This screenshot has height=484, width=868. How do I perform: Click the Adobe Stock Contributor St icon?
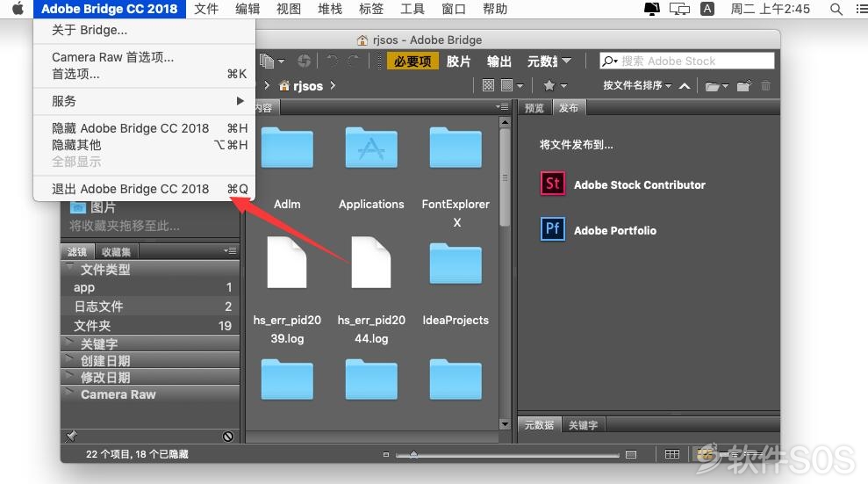coord(552,184)
